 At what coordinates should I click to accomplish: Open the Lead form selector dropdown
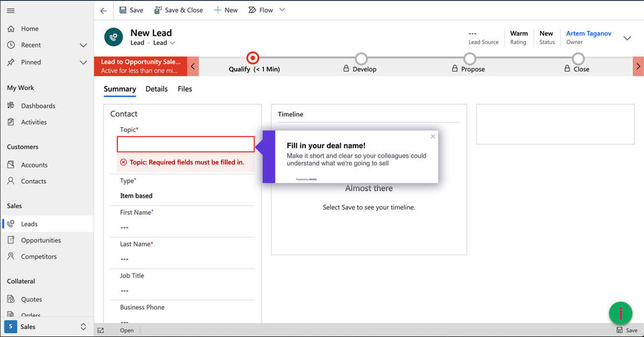(x=164, y=43)
